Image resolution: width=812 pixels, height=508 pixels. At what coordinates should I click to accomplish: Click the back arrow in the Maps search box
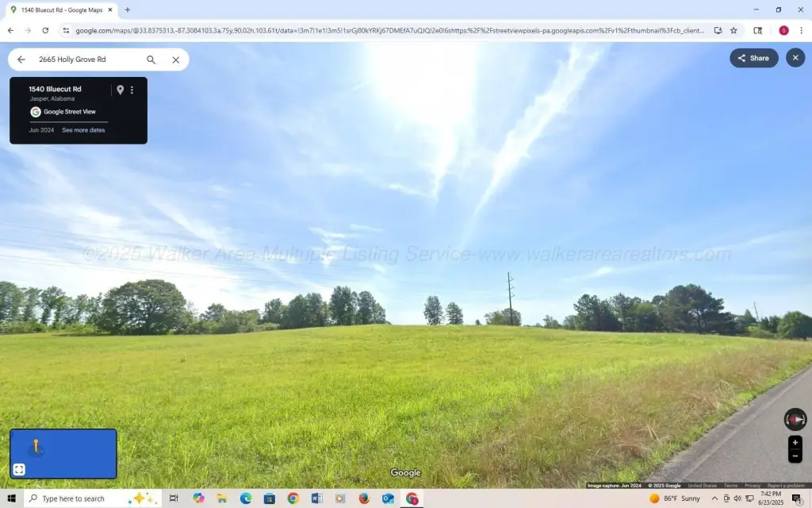pos(21,60)
